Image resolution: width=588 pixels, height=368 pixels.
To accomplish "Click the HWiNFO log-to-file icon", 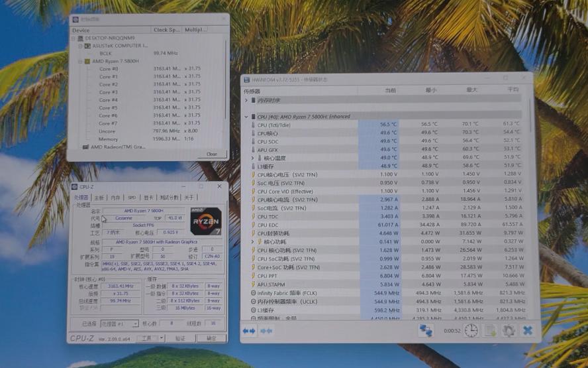I will 490,330.
